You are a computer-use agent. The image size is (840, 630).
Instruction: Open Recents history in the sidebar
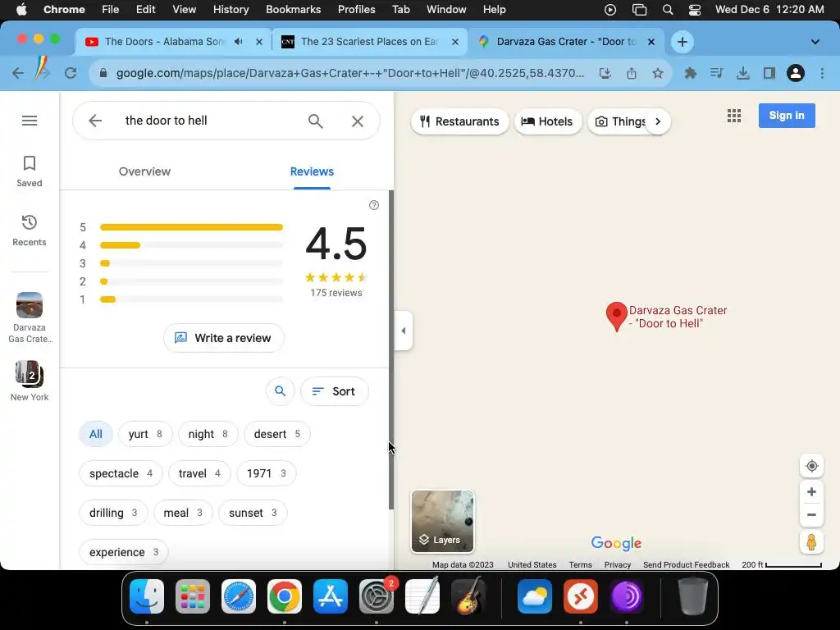[x=30, y=231]
